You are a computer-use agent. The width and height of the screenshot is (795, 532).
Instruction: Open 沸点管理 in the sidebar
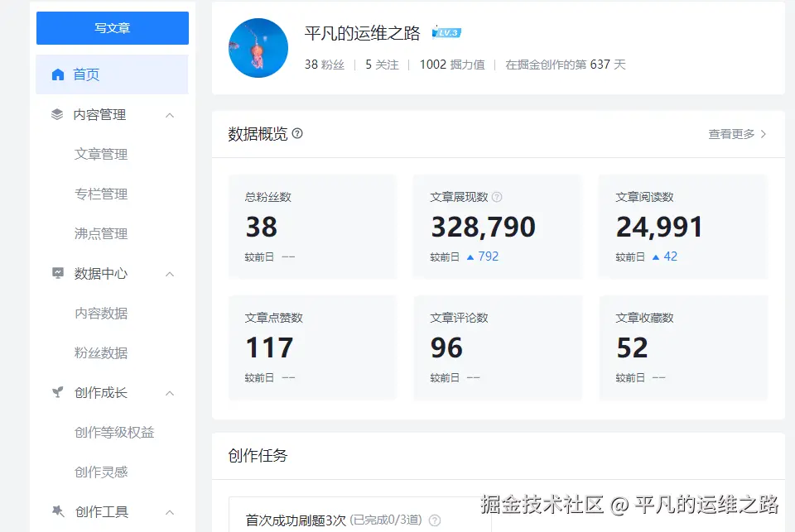coord(101,233)
